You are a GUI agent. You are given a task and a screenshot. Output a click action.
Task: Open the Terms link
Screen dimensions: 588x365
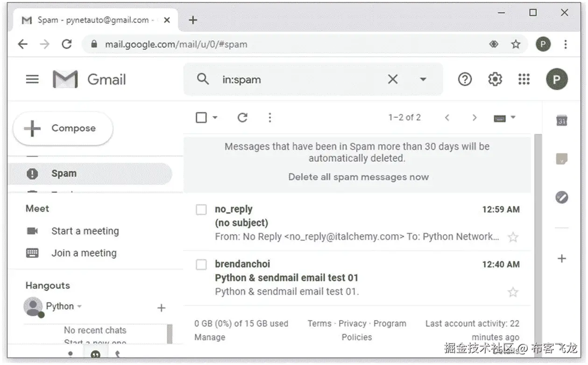pos(319,323)
